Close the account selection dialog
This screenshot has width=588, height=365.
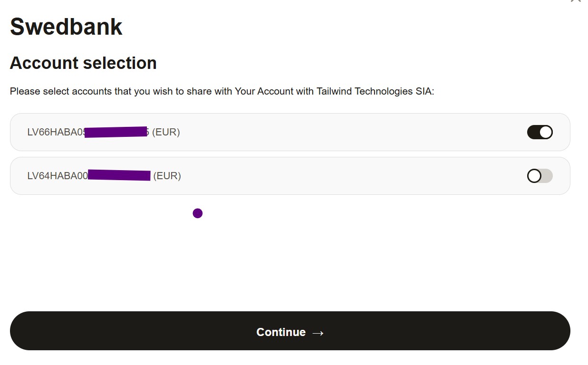click(576, 1)
